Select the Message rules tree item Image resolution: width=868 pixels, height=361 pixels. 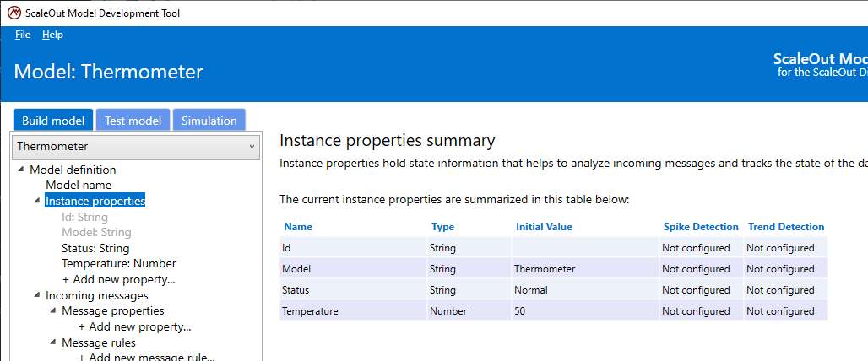pyautogui.click(x=99, y=343)
